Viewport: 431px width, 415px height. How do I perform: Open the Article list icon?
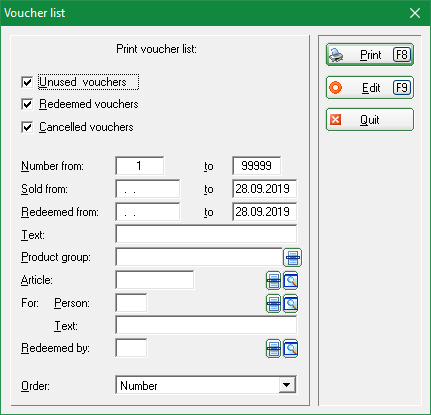[273, 281]
